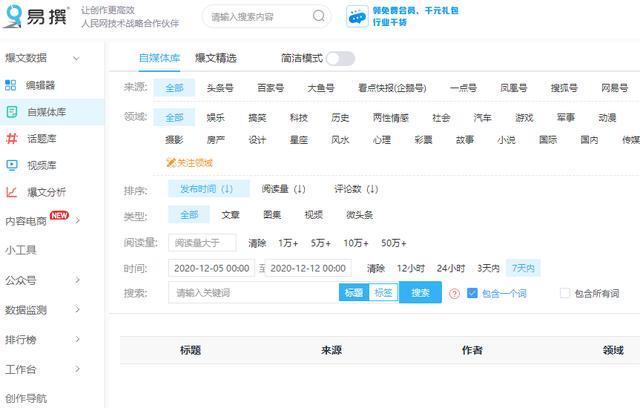Image resolution: width=640 pixels, height=408 pixels.
Task: Click the 阅读量大于 input field
Action: [202, 243]
